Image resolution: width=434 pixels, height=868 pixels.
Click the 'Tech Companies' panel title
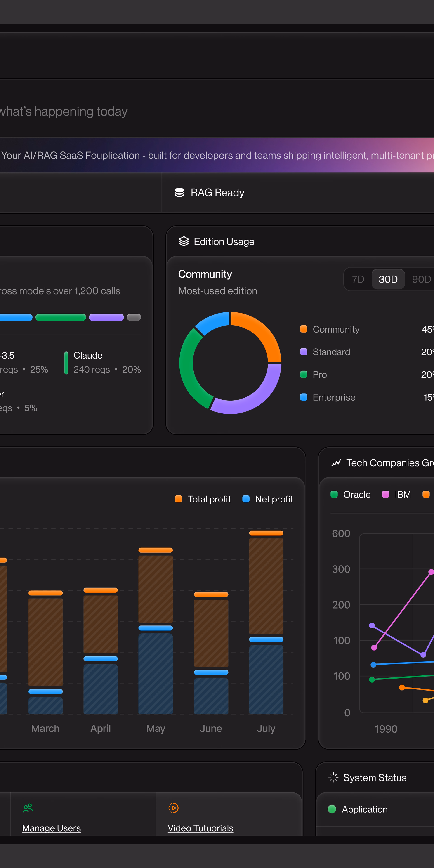pos(390,463)
